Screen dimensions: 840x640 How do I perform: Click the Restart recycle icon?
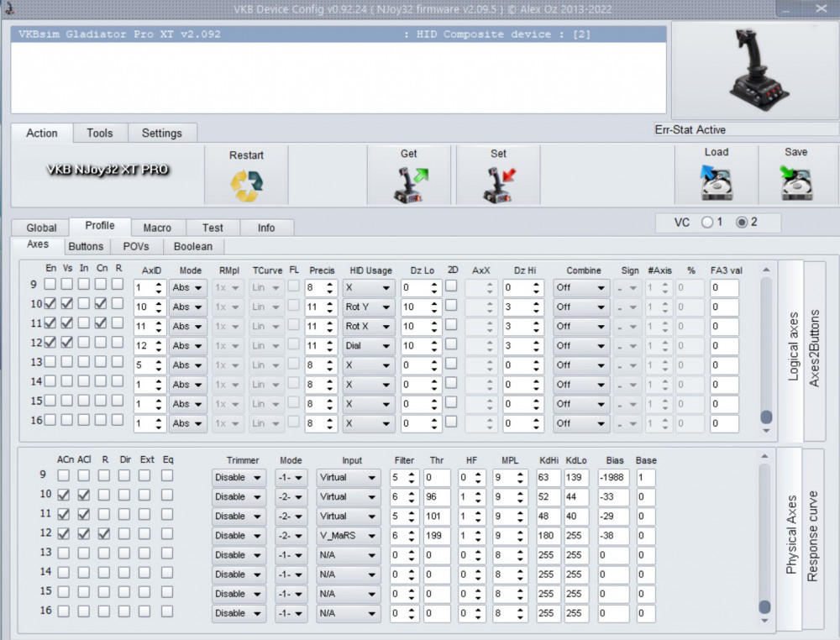(x=246, y=186)
